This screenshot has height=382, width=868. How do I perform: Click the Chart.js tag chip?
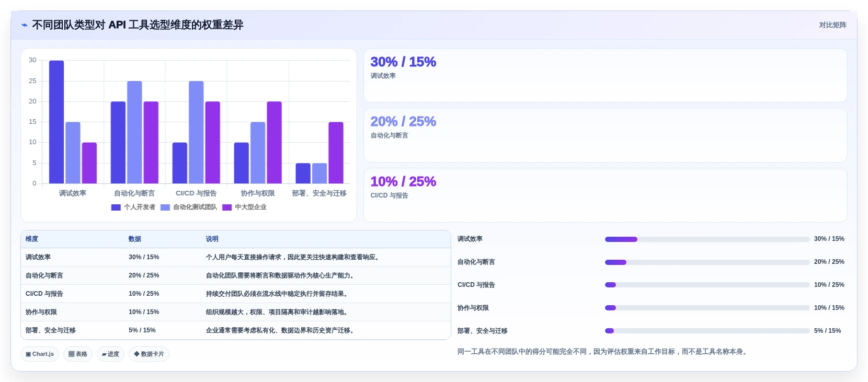tap(40, 354)
